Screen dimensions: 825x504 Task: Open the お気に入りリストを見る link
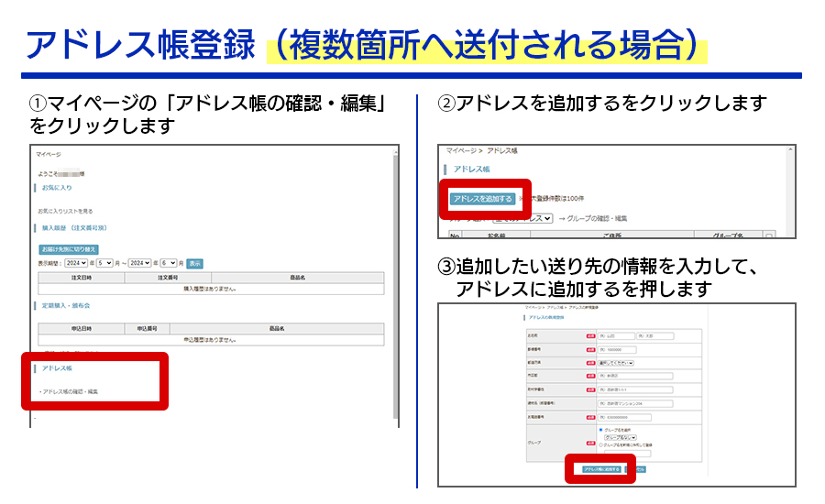click(x=65, y=211)
